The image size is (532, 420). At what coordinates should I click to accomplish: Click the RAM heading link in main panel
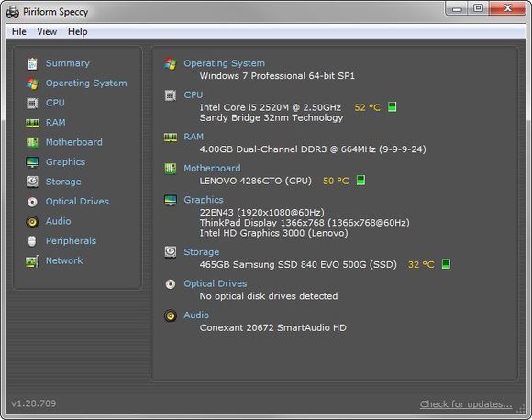click(194, 137)
